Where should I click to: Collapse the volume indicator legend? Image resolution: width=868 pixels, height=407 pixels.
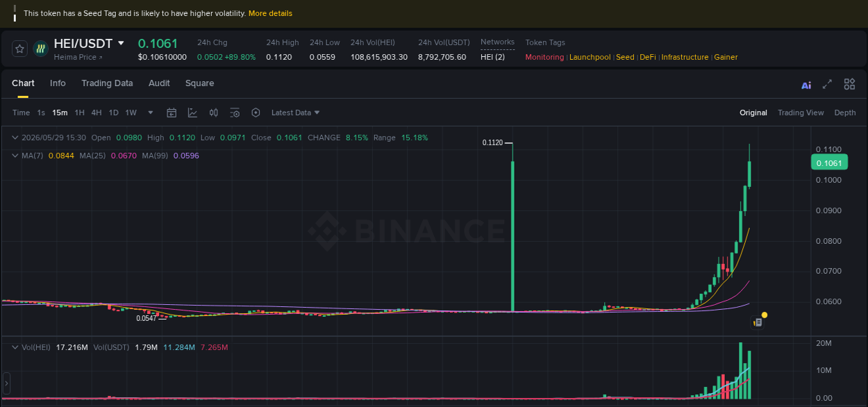(x=16, y=347)
